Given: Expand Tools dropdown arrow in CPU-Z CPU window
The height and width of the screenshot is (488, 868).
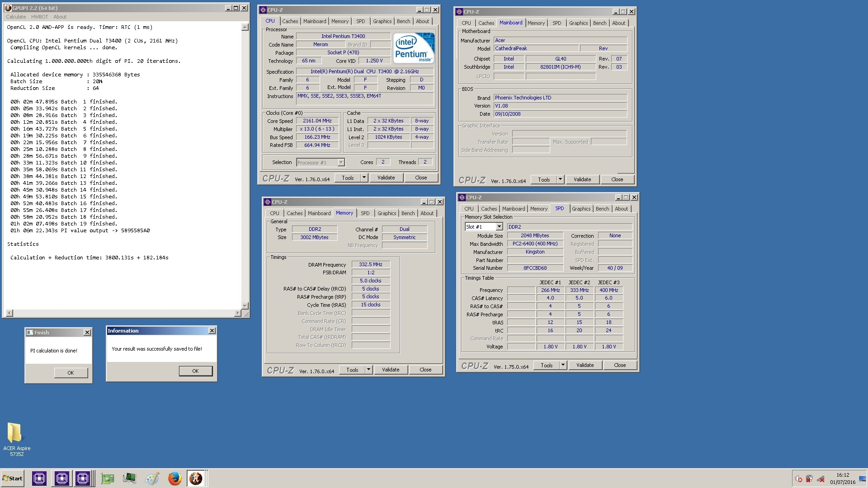Looking at the screenshot, I should (364, 178).
